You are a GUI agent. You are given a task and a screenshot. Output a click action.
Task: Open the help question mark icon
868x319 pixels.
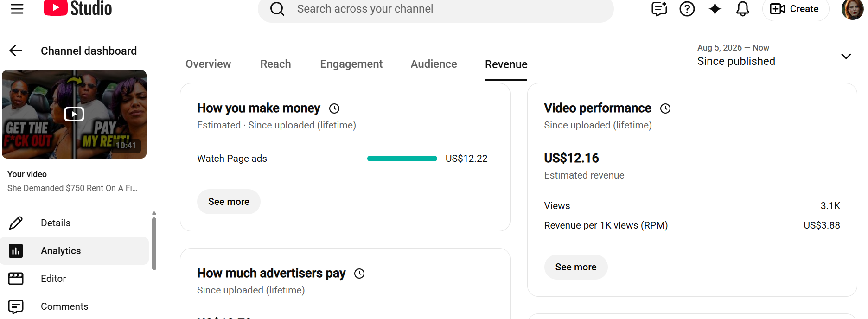click(687, 9)
